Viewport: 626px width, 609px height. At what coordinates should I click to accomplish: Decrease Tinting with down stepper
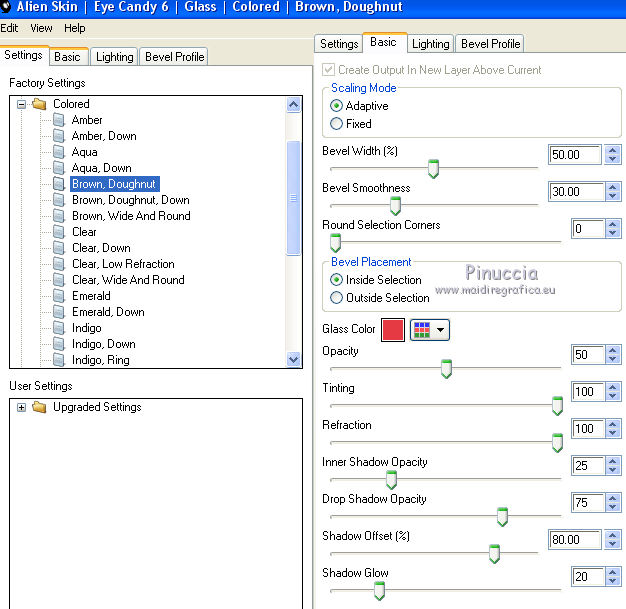point(613,397)
